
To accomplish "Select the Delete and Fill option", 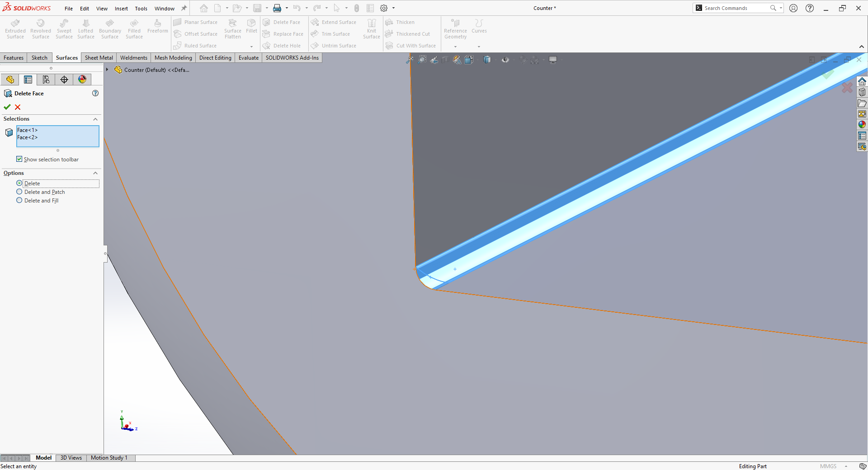I will [19, 200].
